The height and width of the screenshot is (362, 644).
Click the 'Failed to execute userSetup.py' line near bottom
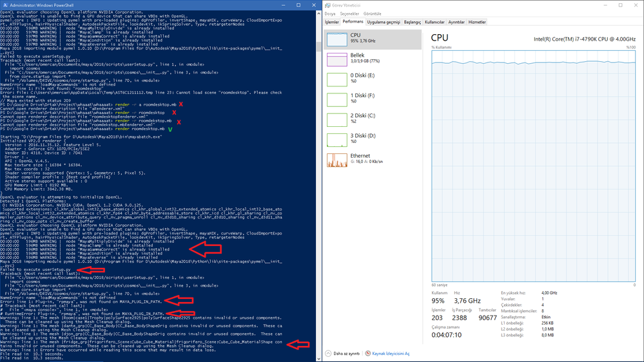pyautogui.click(x=35, y=270)
